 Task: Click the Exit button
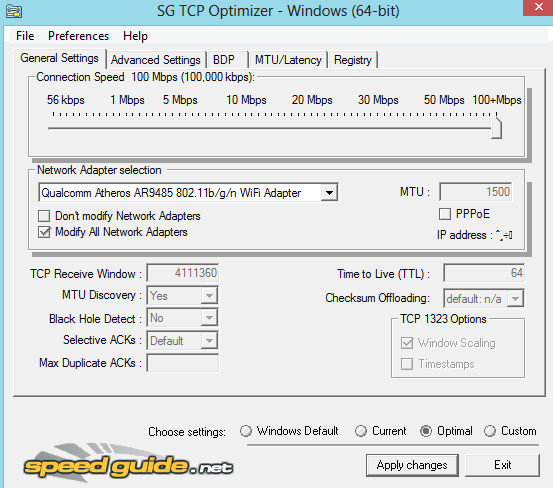click(503, 465)
